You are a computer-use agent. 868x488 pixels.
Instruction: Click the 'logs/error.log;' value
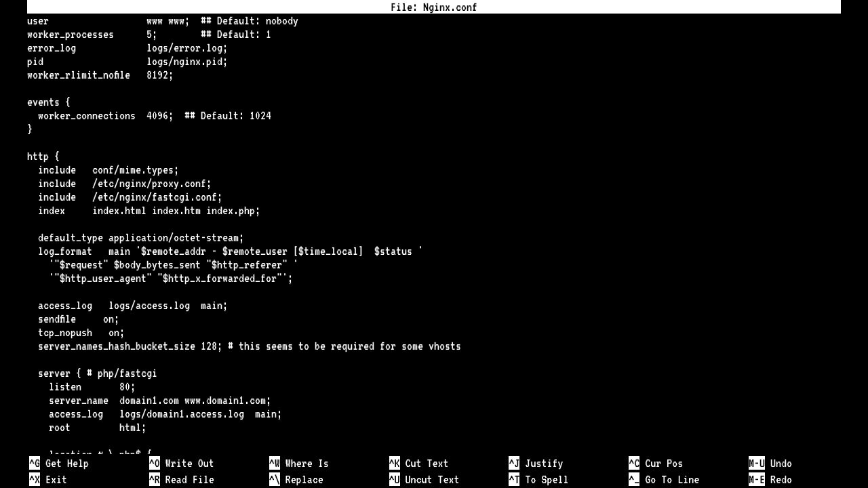tap(187, 48)
